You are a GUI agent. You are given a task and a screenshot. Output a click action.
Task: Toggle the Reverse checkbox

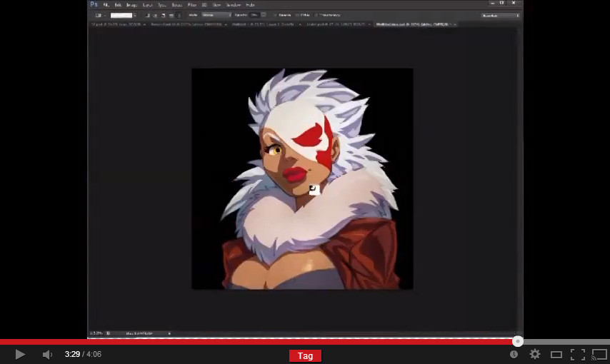tap(275, 15)
